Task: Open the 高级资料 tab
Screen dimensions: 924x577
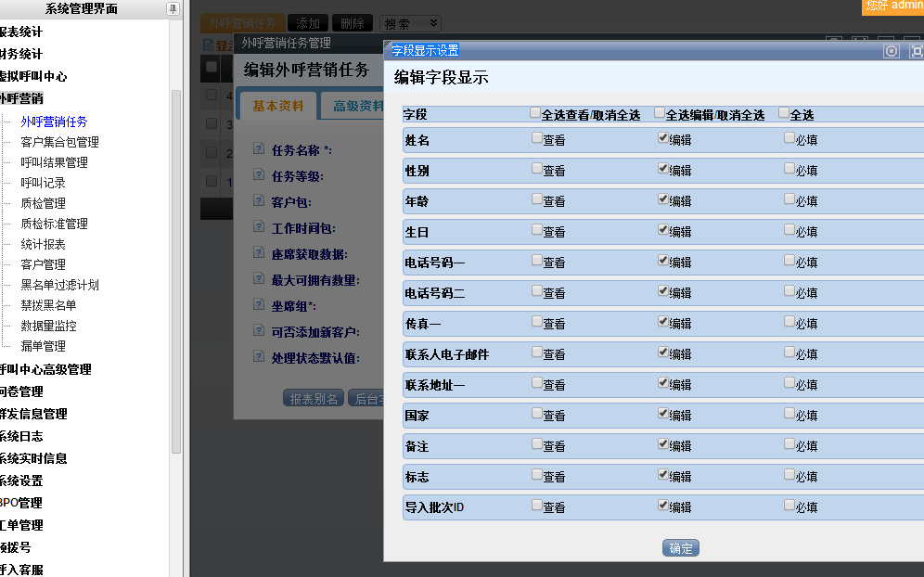Action: [357, 106]
